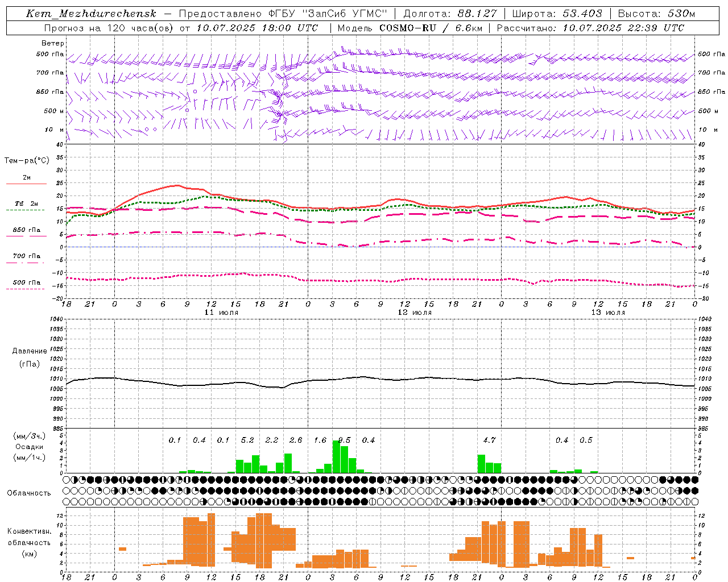Click the 'Рассчитано: 10.07.2025 22:39 UTC' text
Image resolution: width=728 pixels, height=582 pixels.
[590, 28]
